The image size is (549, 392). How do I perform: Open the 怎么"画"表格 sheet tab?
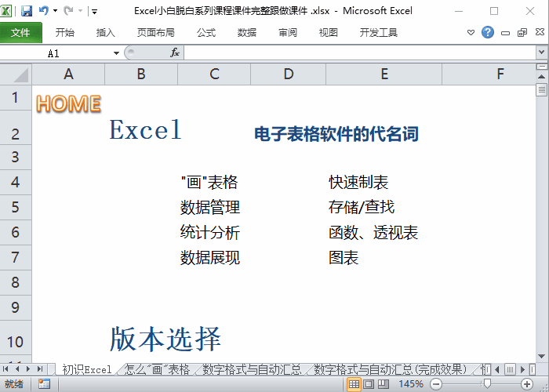157,369
